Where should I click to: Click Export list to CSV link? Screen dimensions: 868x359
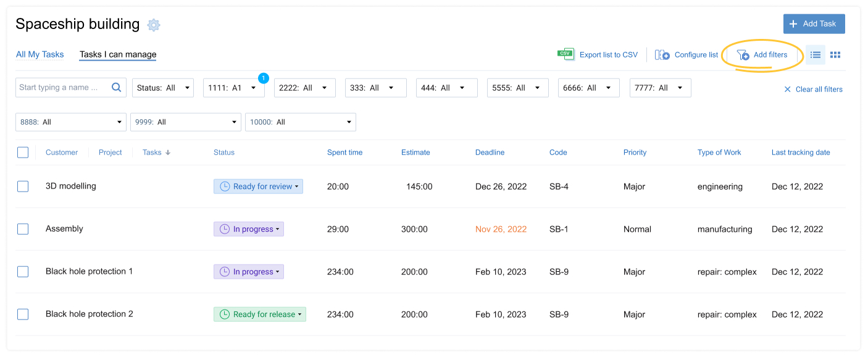tap(609, 55)
